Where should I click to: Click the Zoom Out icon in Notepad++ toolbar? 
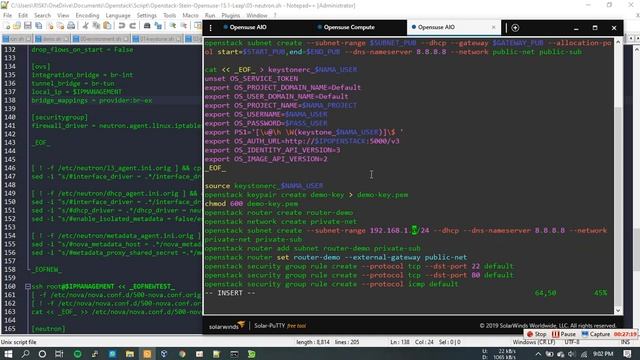coord(184,26)
